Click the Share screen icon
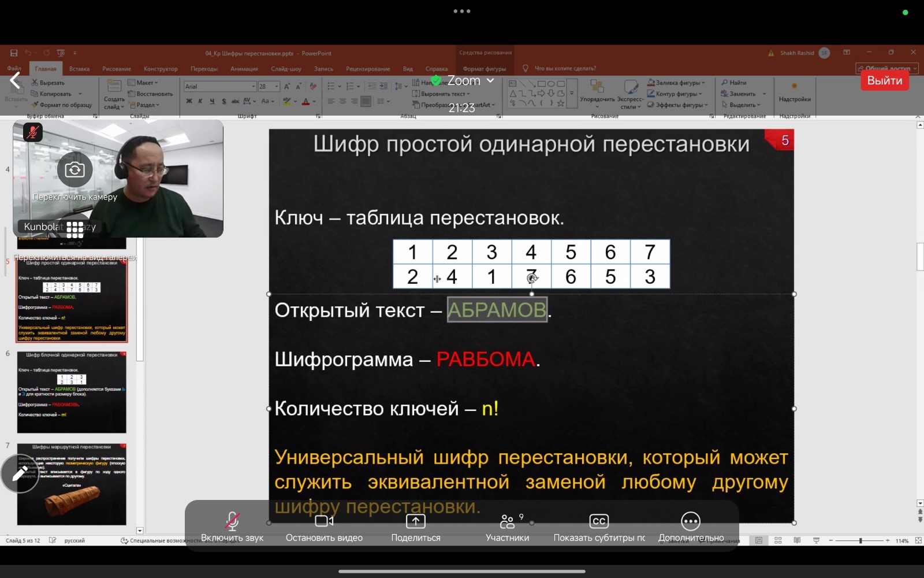Screen dimensions: 924x578 [415, 521]
